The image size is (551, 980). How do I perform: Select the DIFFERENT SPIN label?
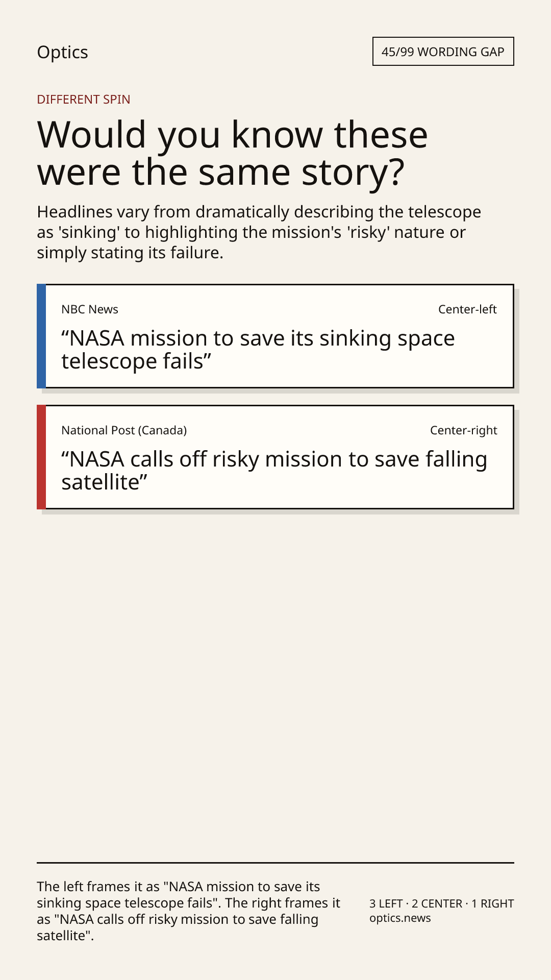point(84,99)
